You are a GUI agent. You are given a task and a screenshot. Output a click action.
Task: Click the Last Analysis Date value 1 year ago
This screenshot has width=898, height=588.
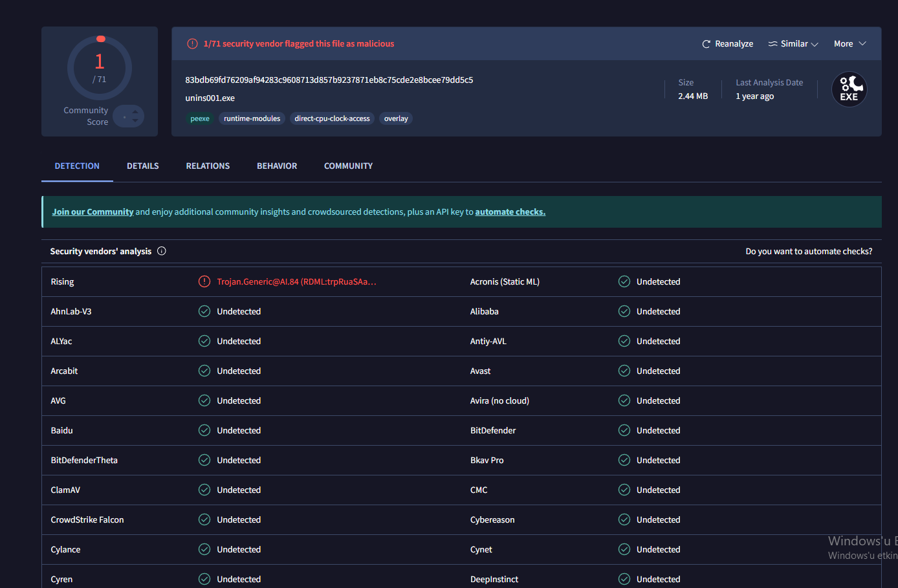click(x=755, y=96)
